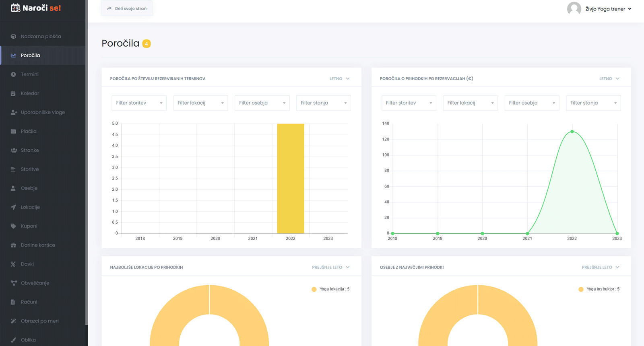
Task: Click the share arrow icon in Deli svojo stran
Action: 109,8
